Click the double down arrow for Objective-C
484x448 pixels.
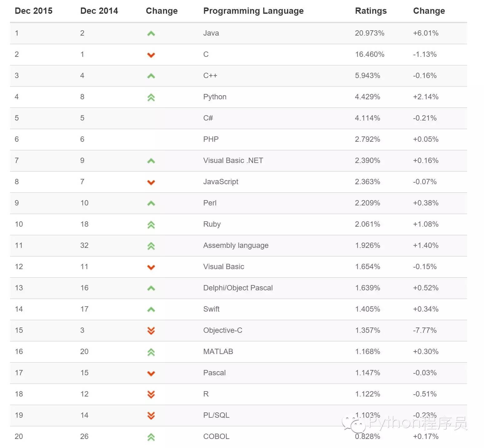151,331
